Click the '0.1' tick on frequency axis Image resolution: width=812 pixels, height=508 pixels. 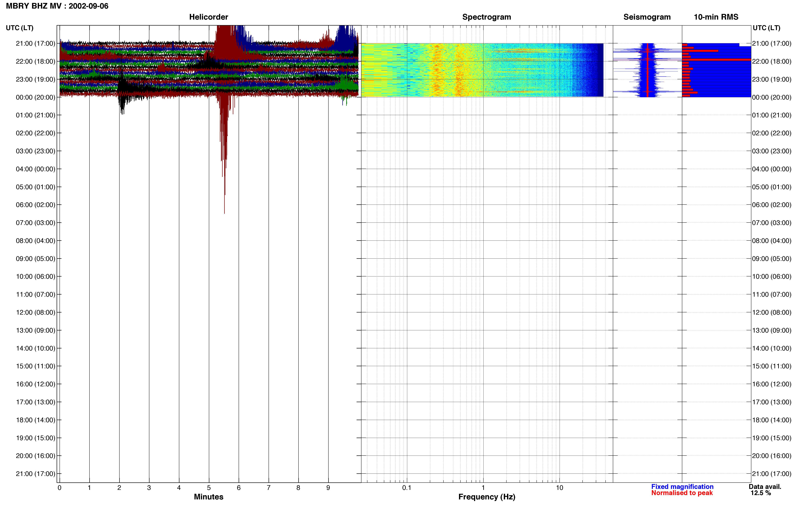[x=407, y=487]
